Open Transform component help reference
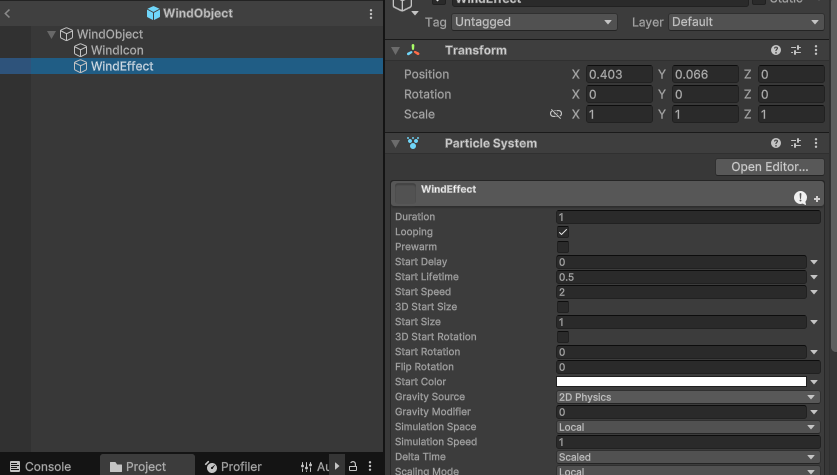The height and width of the screenshot is (475, 837). click(x=776, y=50)
